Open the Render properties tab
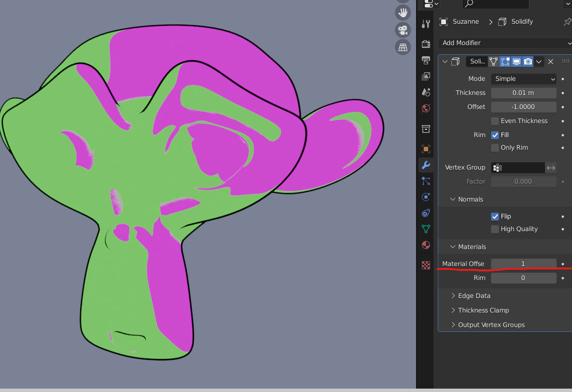 (426, 44)
